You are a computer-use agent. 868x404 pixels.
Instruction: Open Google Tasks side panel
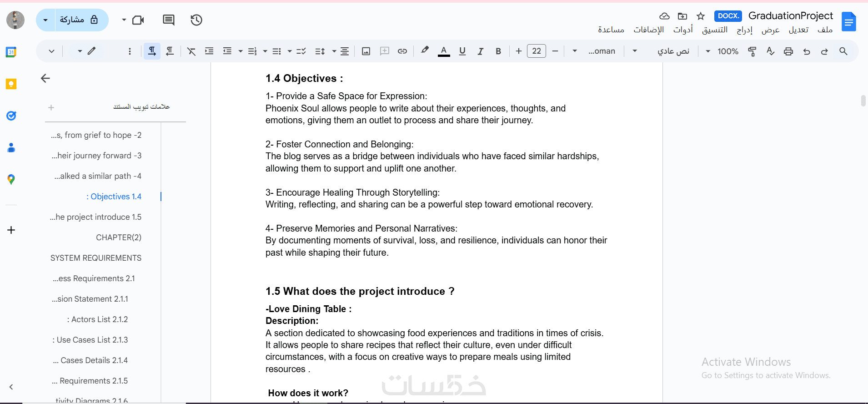(x=11, y=116)
